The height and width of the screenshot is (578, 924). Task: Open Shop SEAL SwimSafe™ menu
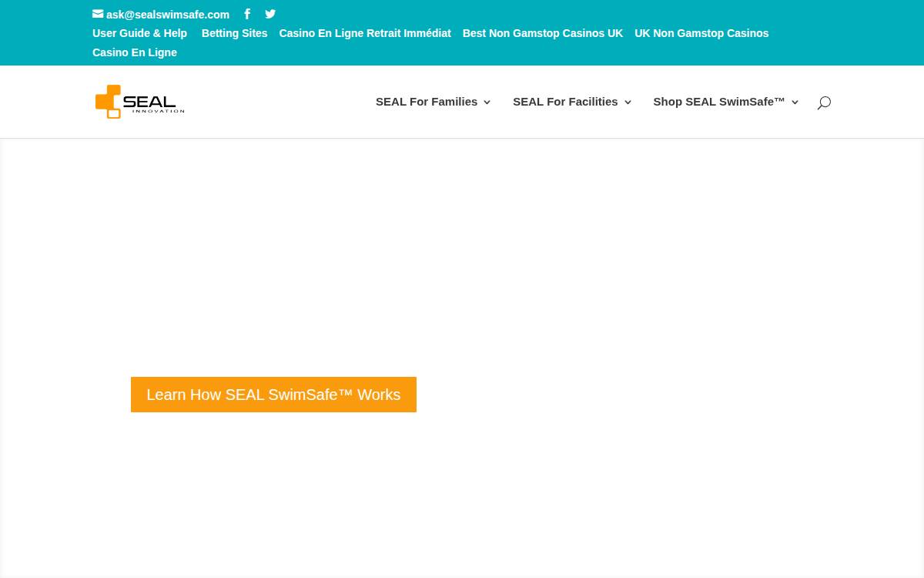719,102
